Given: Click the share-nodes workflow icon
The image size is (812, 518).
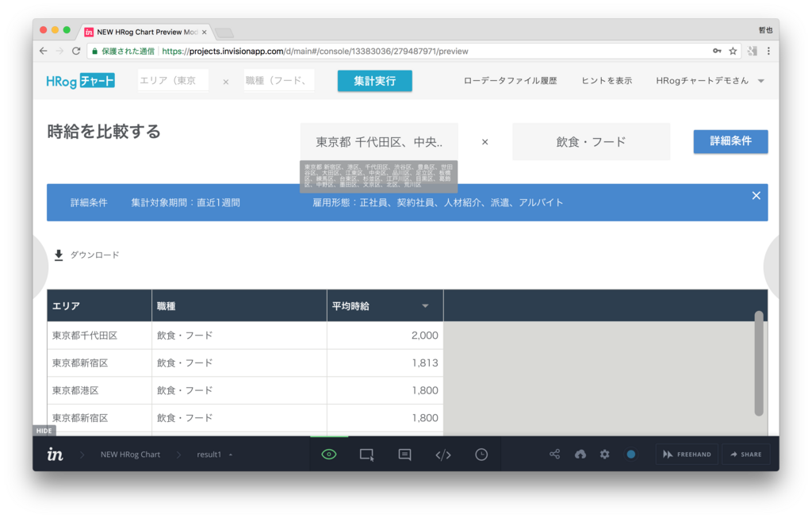Looking at the screenshot, I should pos(554,455).
